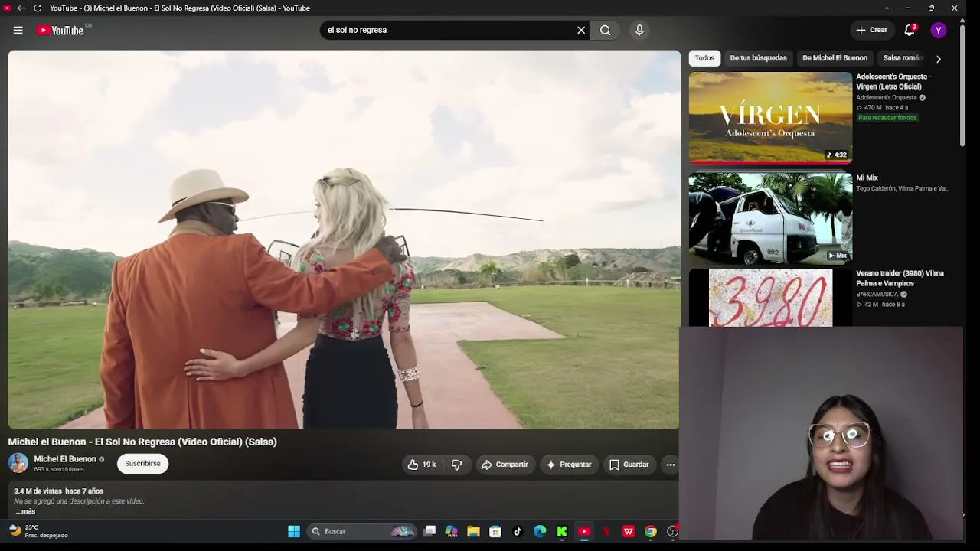This screenshot has height=551, width=980.
Task: Subscribe with the Suscribirse button
Action: click(x=142, y=464)
